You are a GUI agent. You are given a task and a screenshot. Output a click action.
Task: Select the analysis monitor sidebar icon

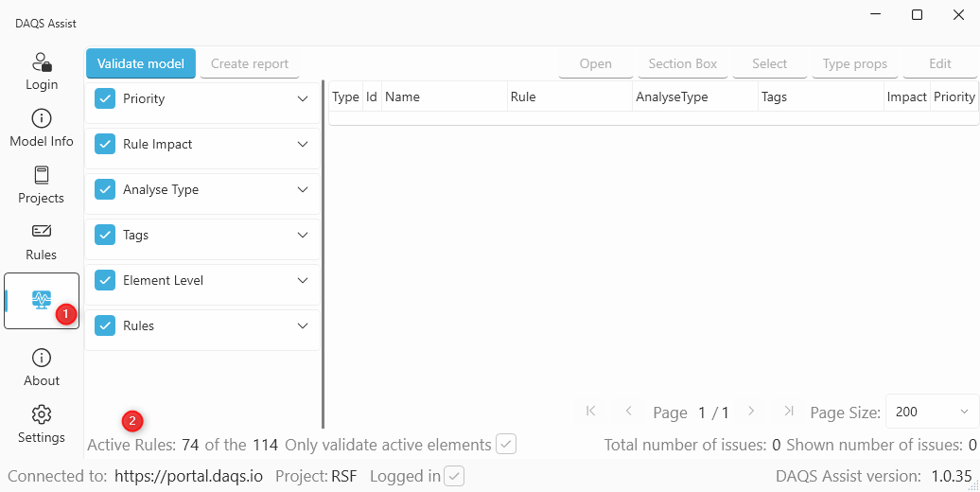coord(42,300)
